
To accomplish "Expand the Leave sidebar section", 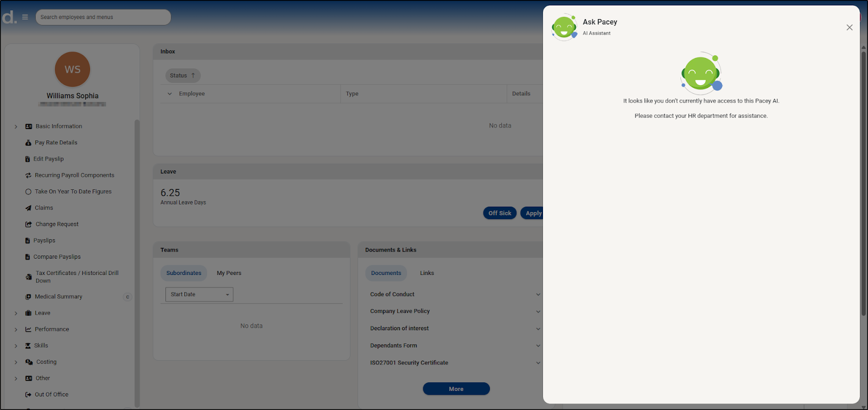I will point(16,313).
